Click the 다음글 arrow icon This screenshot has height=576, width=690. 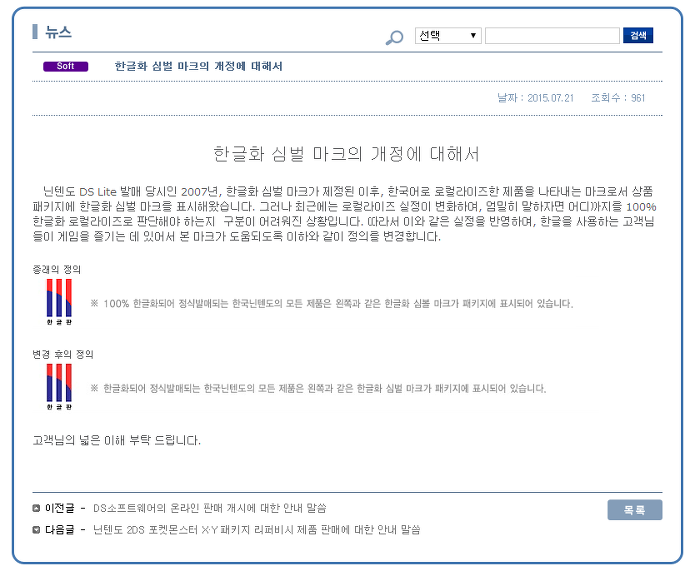tap(36, 529)
